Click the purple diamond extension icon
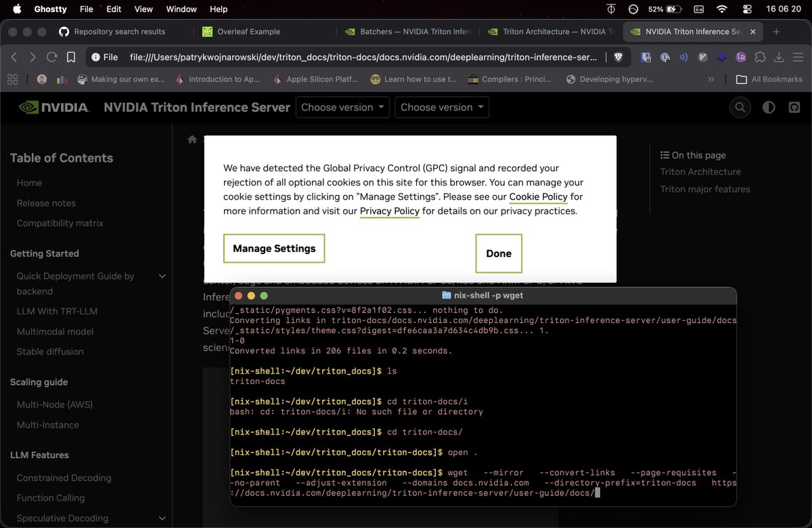812x528 pixels. click(722, 58)
